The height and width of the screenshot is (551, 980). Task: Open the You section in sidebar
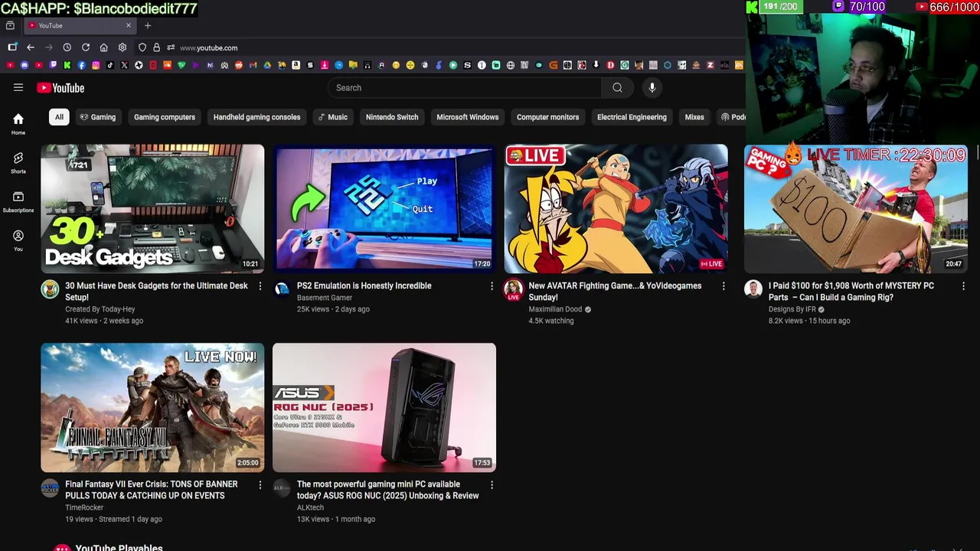pos(18,240)
